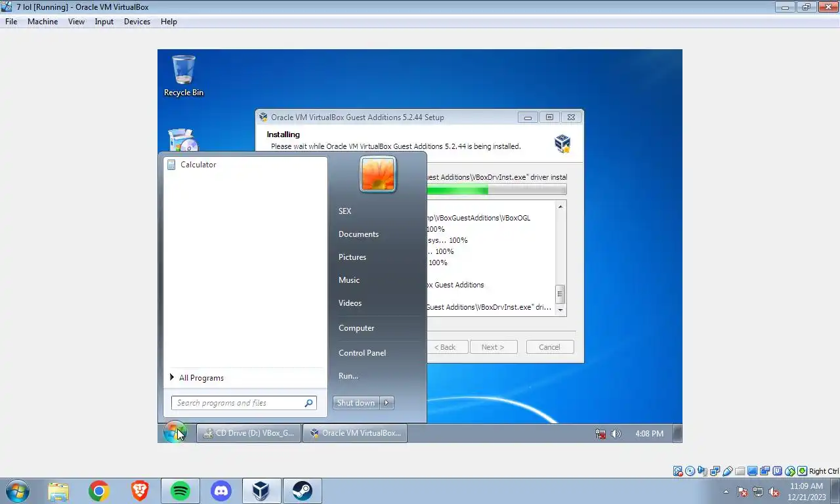Open Spotify from host taskbar

pyautogui.click(x=180, y=491)
